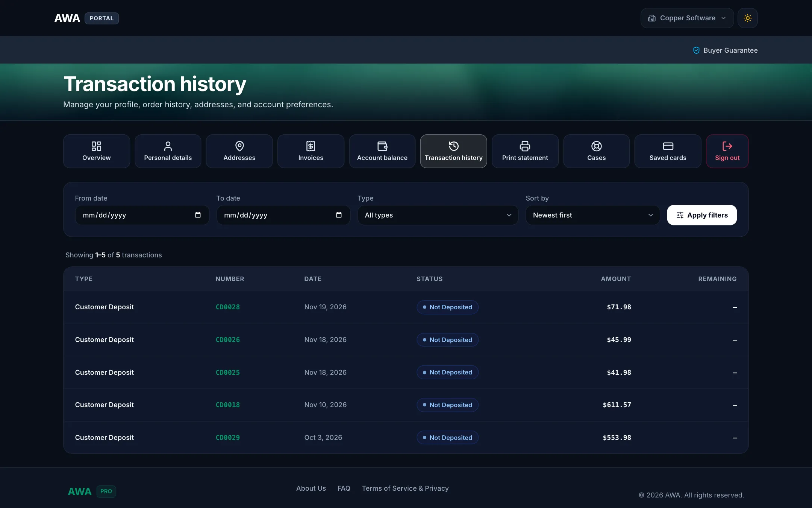Click the Sign out arrow icon
Viewport: 812px width, 508px height.
(x=727, y=146)
